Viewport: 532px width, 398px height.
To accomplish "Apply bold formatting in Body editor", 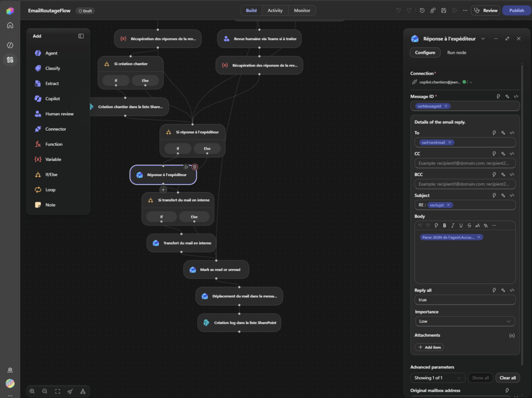I will [445, 225].
